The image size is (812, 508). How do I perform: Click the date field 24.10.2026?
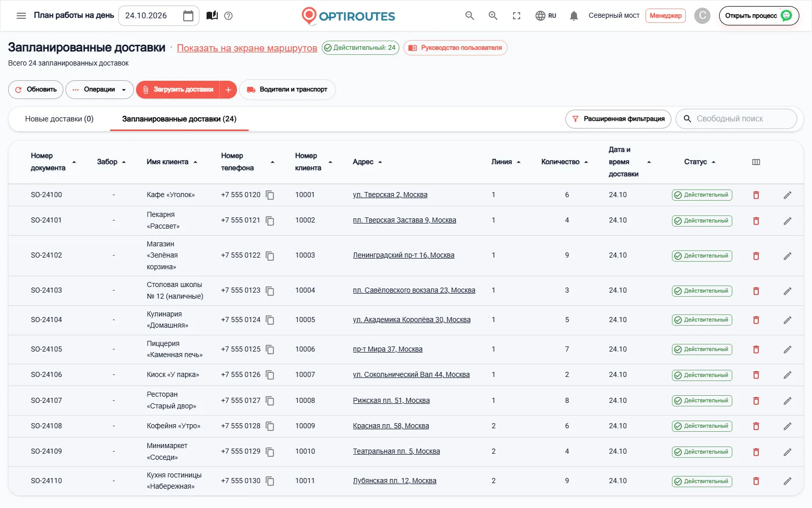coord(158,16)
